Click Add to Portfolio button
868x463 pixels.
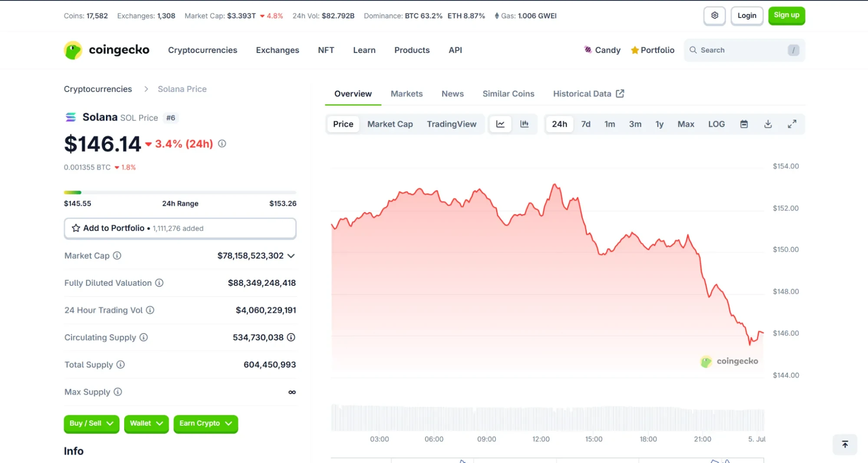[x=180, y=228]
